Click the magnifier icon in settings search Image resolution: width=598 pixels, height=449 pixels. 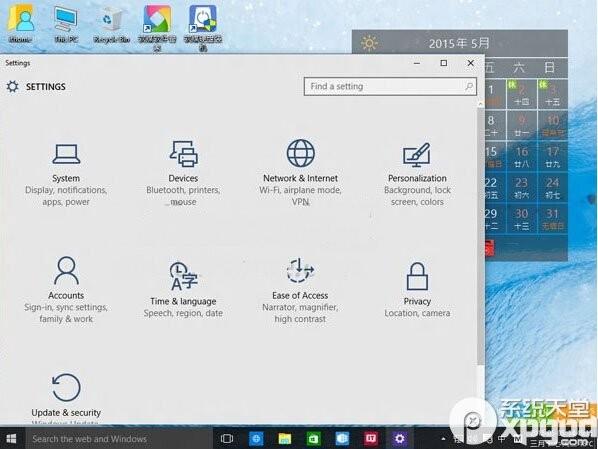click(469, 87)
